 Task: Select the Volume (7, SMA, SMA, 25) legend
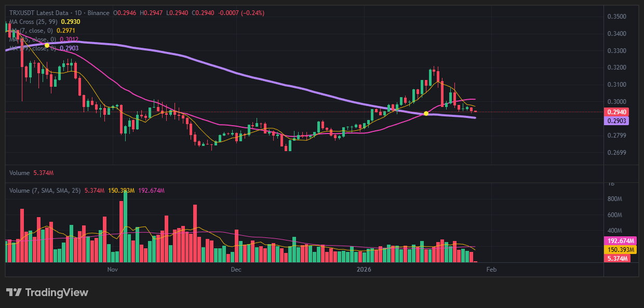[45, 191]
